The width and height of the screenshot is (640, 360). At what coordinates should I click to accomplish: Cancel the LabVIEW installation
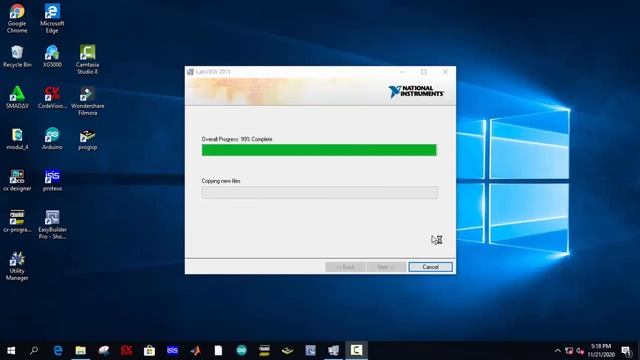click(x=430, y=267)
